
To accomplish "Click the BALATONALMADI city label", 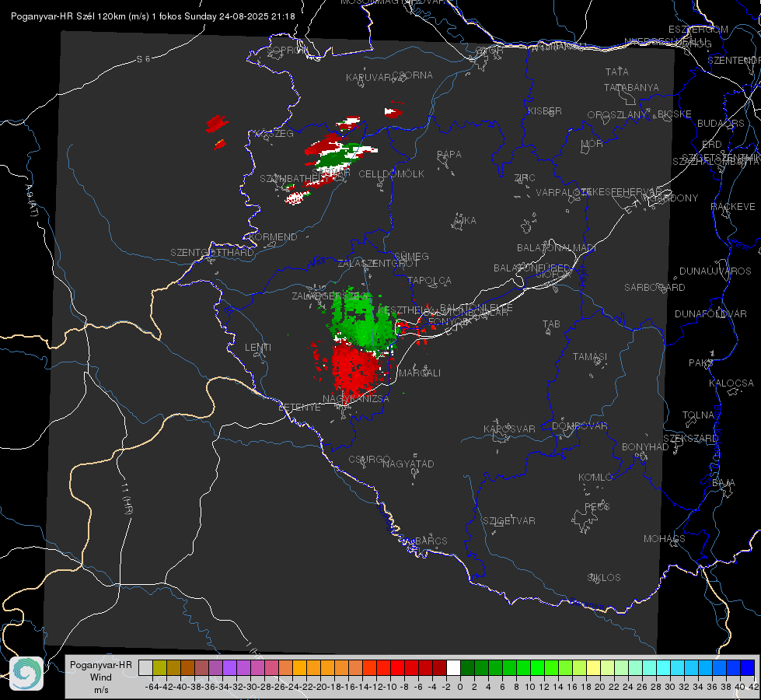I will [x=557, y=248].
